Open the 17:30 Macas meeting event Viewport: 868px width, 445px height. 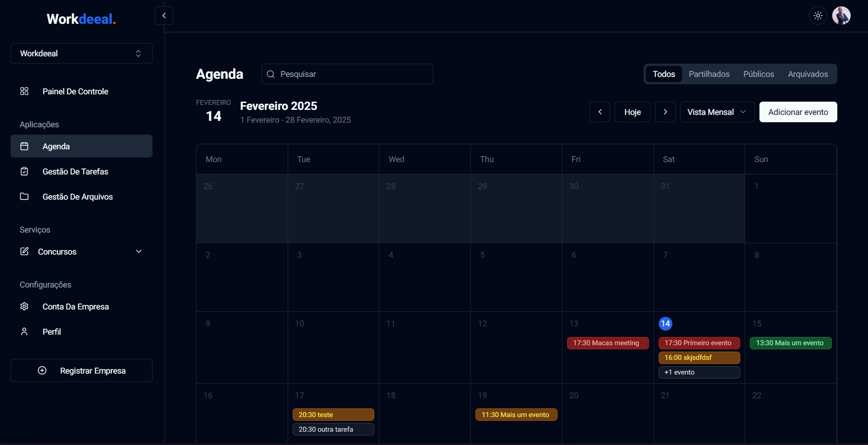point(607,343)
